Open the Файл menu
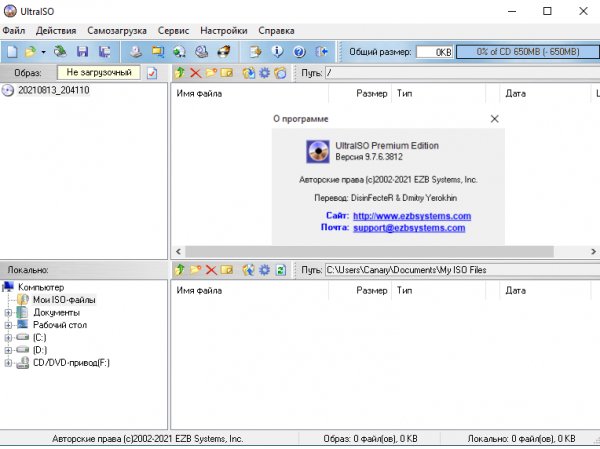Image resolution: width=600 pixels, height=449 pixels. [x=14, y=31]
